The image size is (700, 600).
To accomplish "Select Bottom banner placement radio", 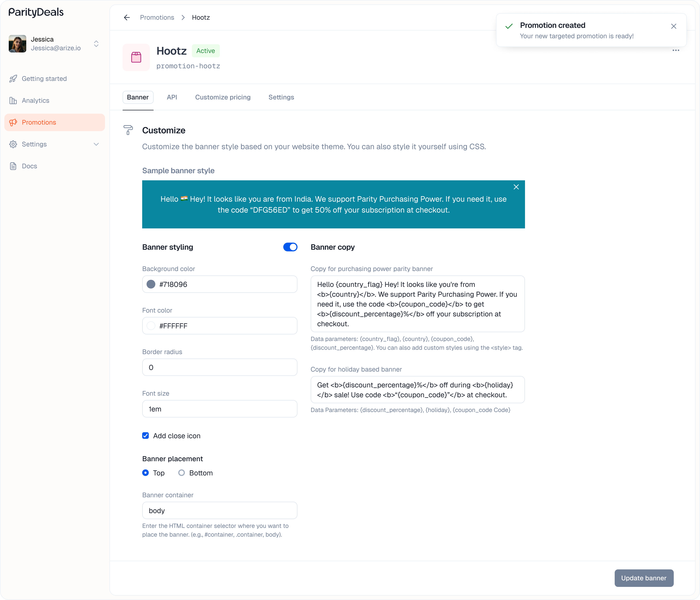I will tap(181, 473).
